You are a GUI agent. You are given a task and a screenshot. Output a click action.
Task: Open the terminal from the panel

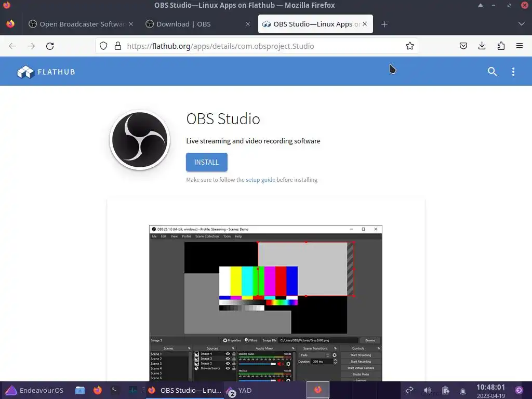pos(115,391)
